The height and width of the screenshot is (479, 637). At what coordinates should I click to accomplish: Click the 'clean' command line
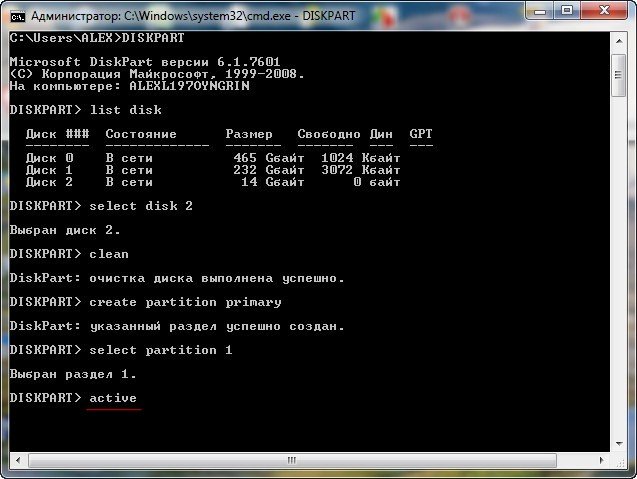[x=108, y=254]
